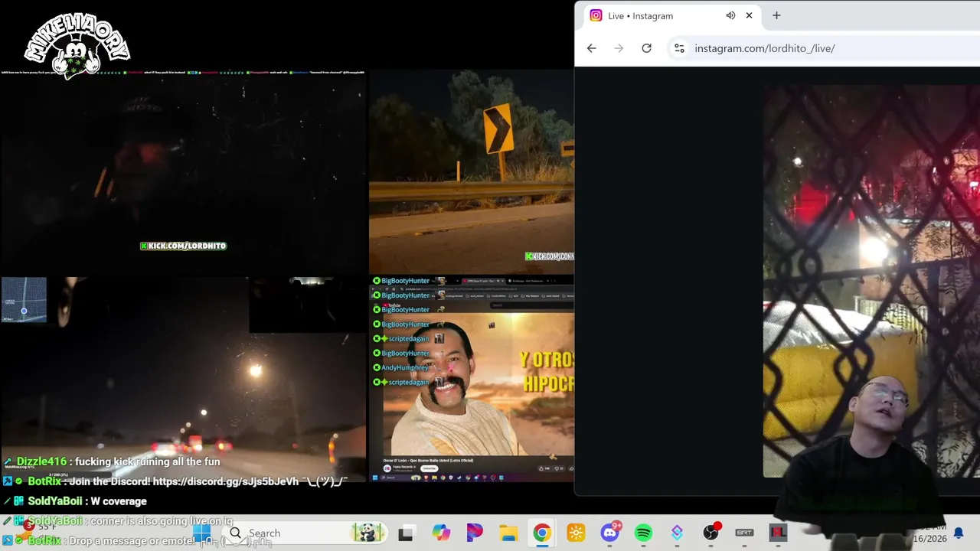Viewport: 980px width, 551px height.
Task: Click the KICK.COM/LORDHITO overlay label
Action: pyautogui.click(x=183, y=246)
